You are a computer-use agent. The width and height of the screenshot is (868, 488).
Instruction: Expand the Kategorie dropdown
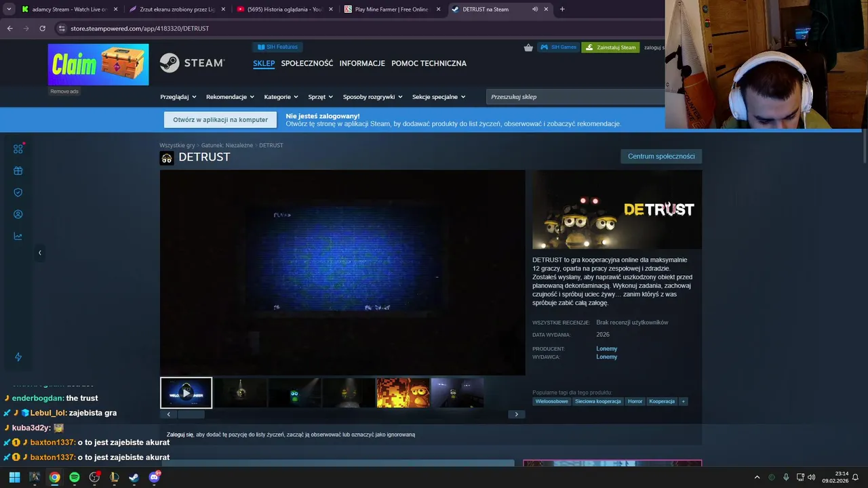281,97
